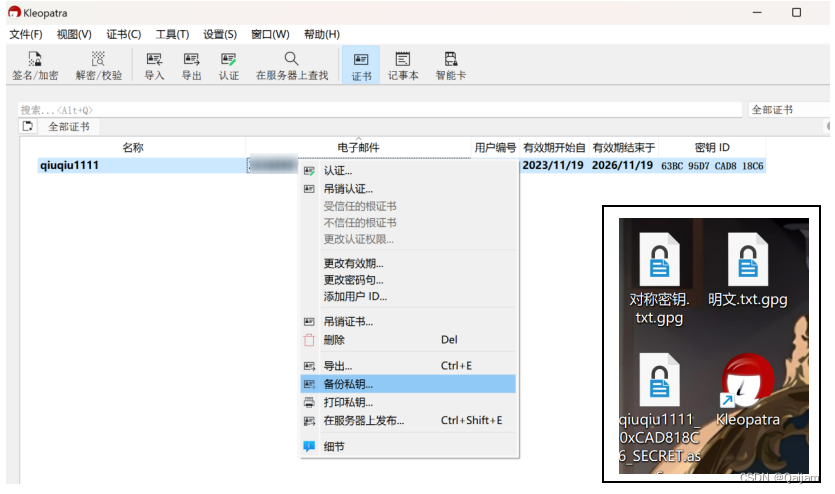Click the new tab icon beside 全部证书 tab

click(x=28, y=126)
